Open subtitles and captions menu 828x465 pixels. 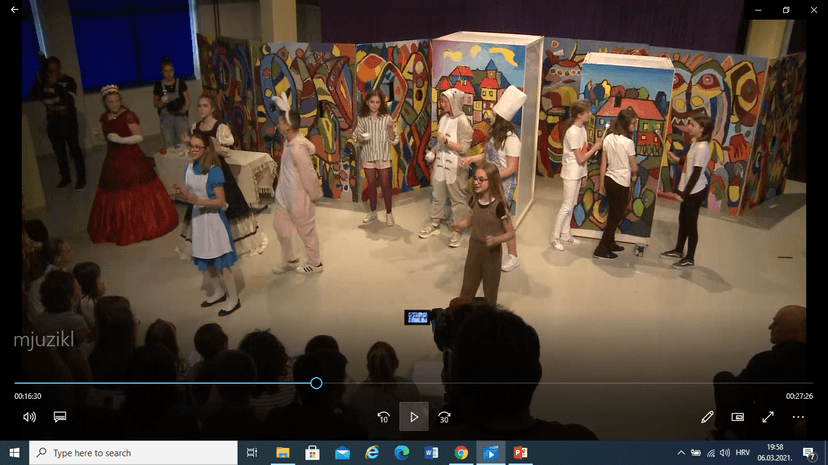[60, 417]
